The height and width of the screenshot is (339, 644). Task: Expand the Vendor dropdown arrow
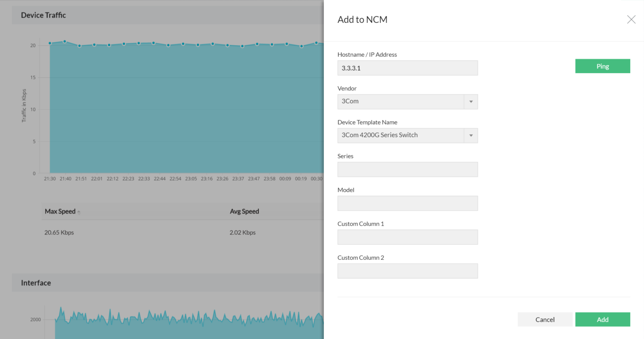click(x=471, y=102)
